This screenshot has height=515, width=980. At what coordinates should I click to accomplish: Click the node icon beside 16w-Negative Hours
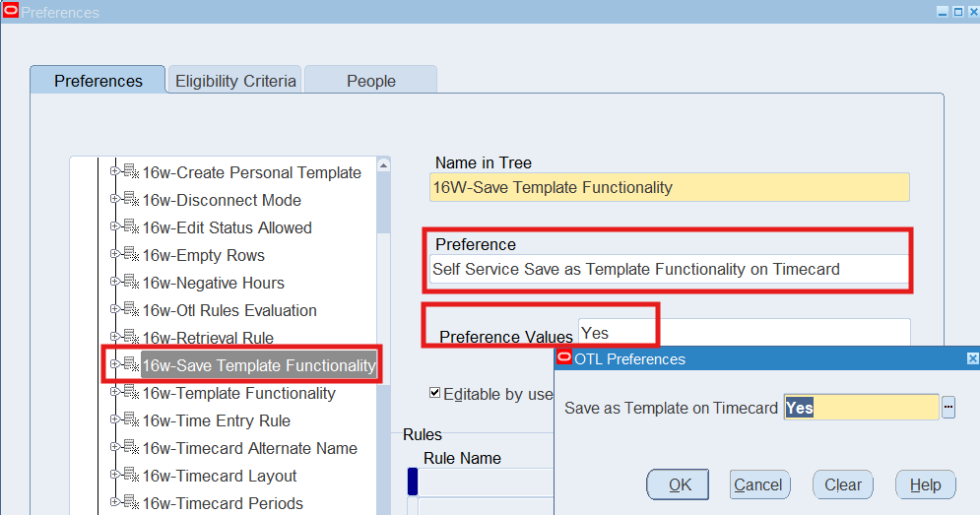click(x=130, y=283)
